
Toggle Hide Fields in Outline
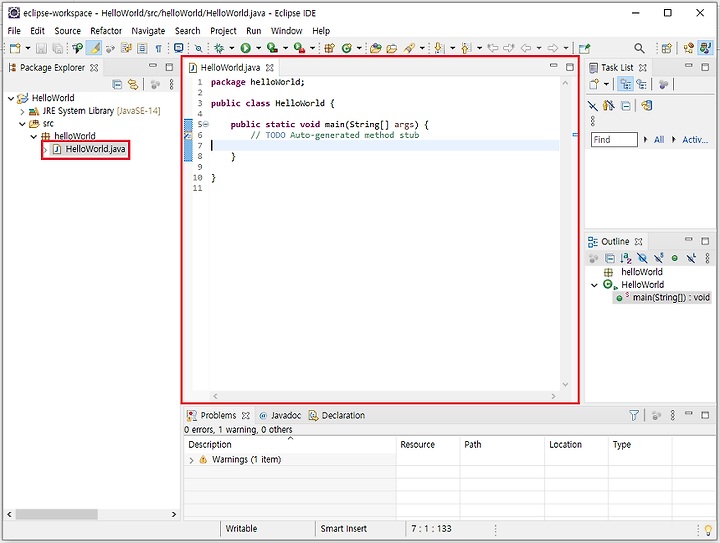tap(642, 258)
